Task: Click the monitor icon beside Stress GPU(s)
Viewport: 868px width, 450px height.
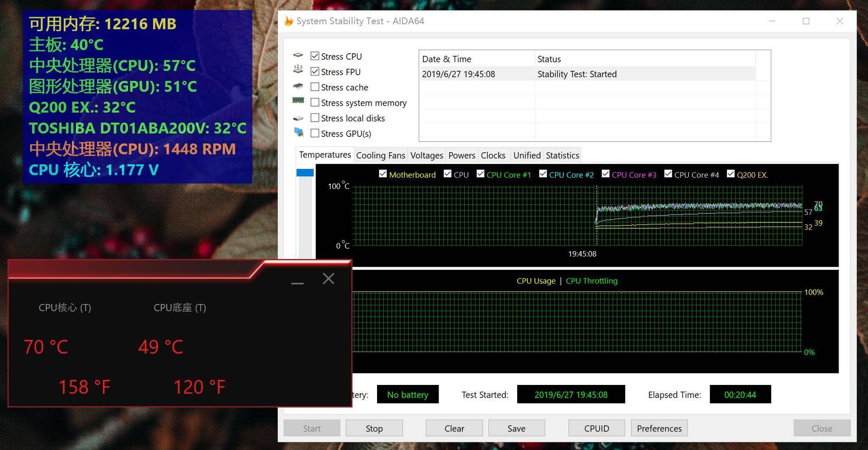Action: (x=299, y=132)
